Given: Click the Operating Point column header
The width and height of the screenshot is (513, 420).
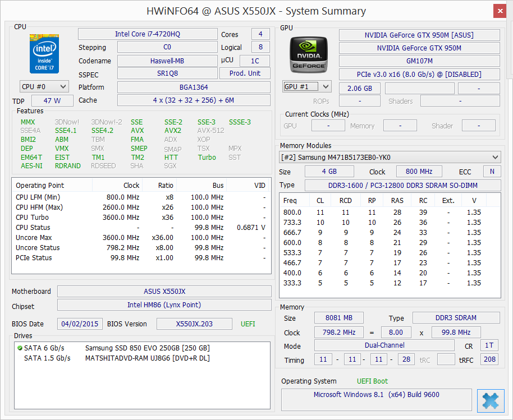Looking at the screenshot, I should [x=52, y=185].
